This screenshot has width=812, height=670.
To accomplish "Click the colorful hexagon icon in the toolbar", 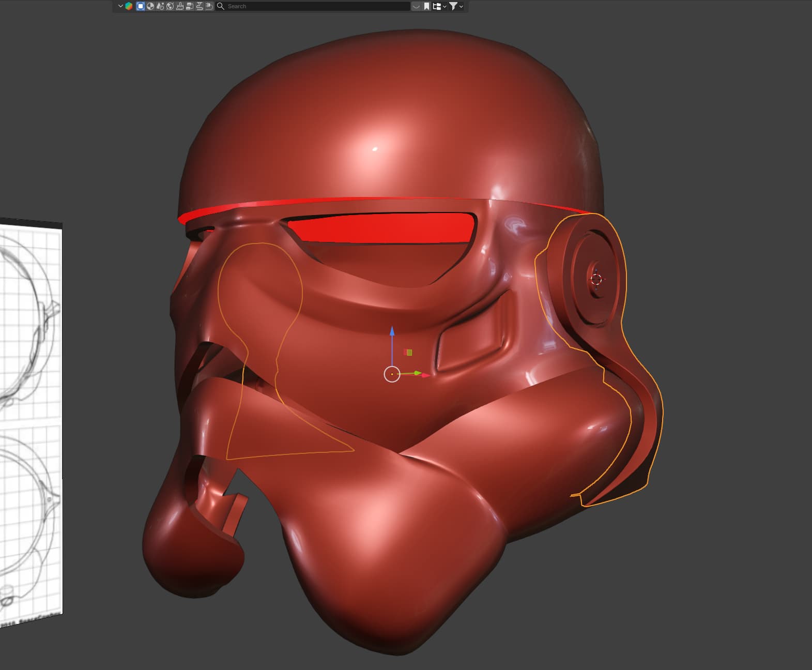I will [x=129, y=6].
